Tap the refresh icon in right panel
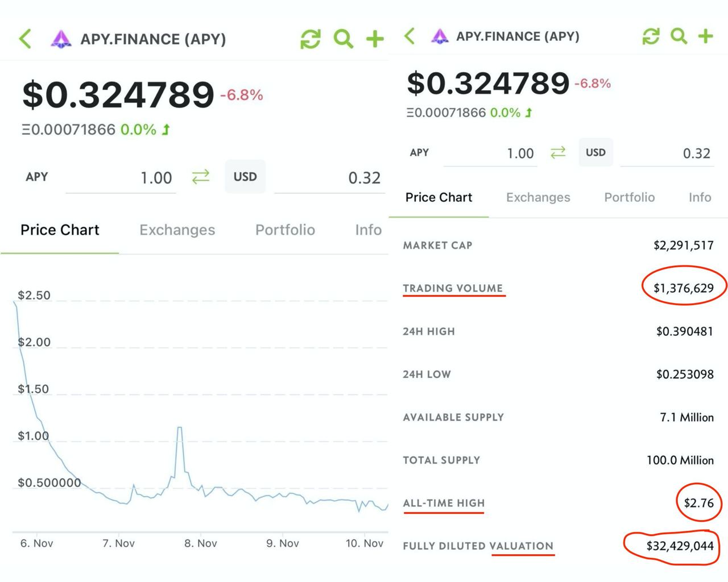This screenshot has height=582, width=728. tap(651, 36)
